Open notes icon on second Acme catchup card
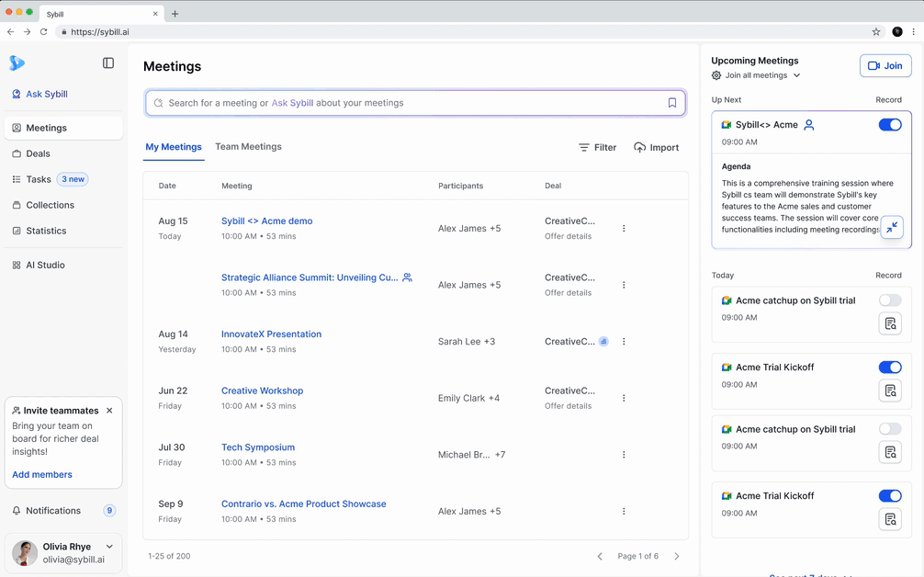Image resolution: width=924 pixels, height=577 pixels. (890, 452)
